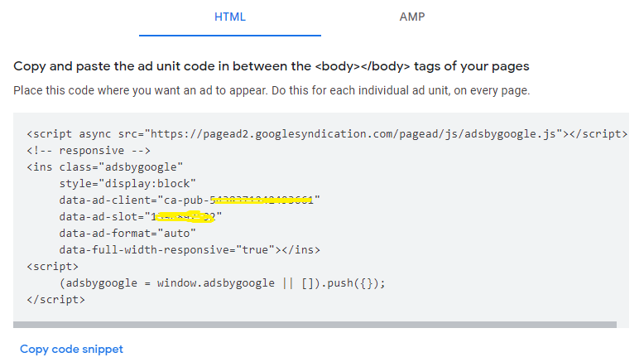Switch to the AMP tab
Screen dimensions: 644x362
tap(412, 17)
